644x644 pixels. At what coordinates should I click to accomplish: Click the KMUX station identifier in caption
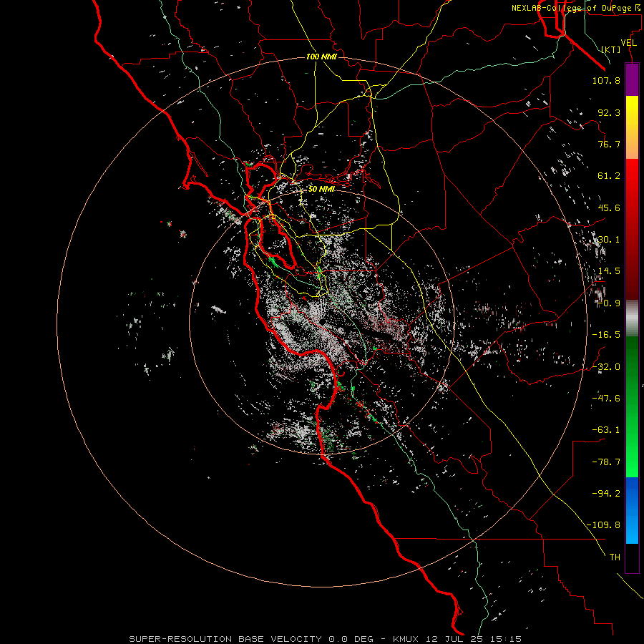[x=406, y=639]
